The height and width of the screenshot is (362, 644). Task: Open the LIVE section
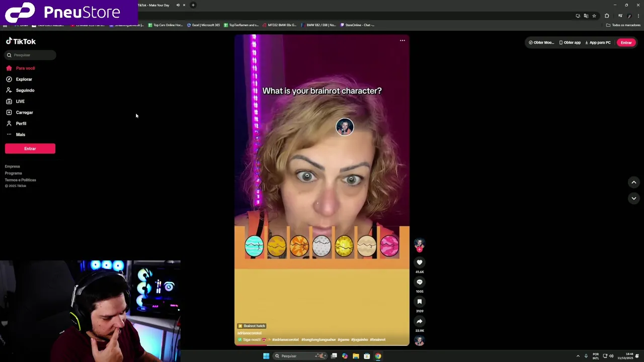15,101
